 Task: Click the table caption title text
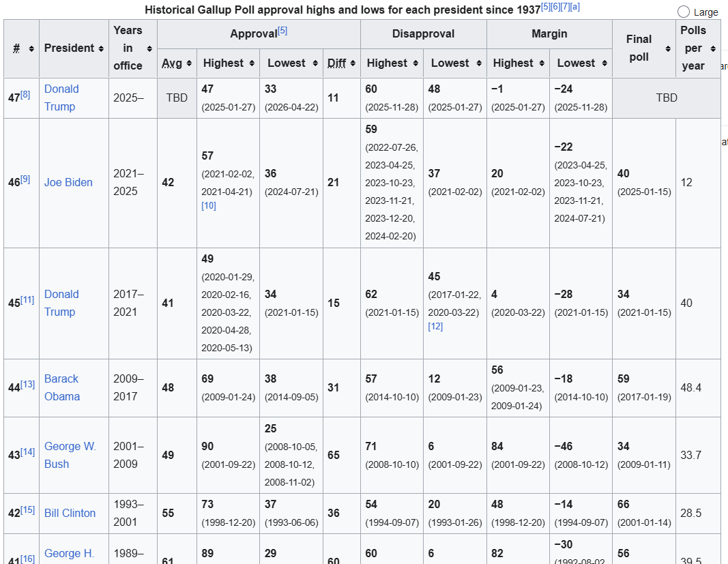click(x=343, y=10)
